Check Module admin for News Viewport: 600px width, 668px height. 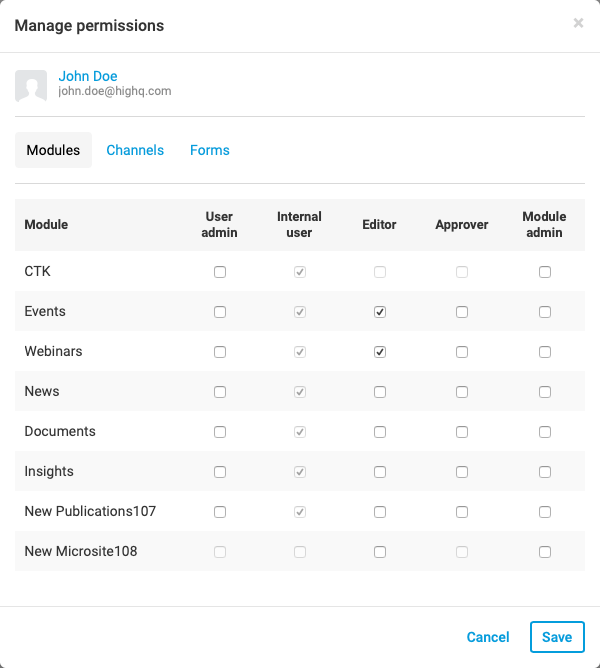coord(545,392)
